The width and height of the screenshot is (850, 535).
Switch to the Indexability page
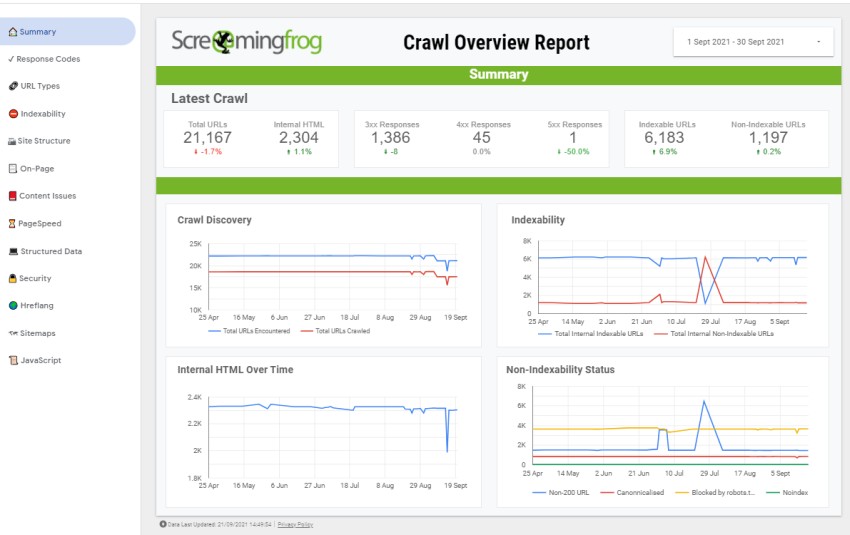click(x=43, y=114)
